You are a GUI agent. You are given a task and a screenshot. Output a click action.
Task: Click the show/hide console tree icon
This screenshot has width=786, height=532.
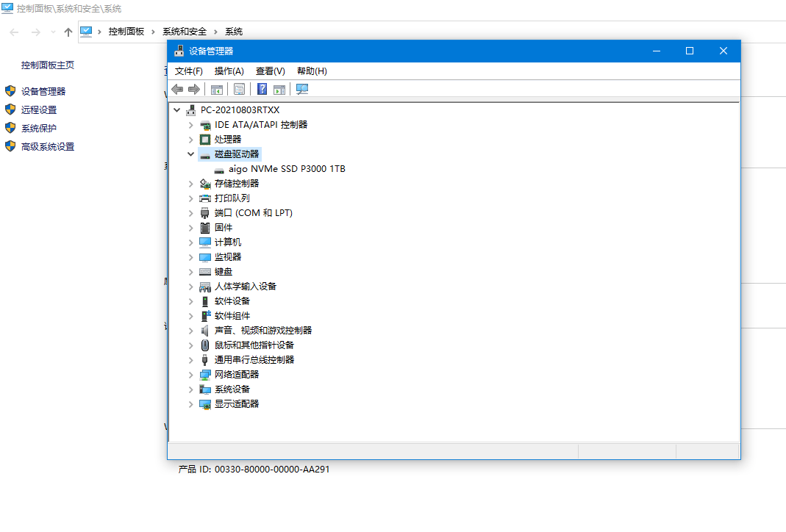217,89
